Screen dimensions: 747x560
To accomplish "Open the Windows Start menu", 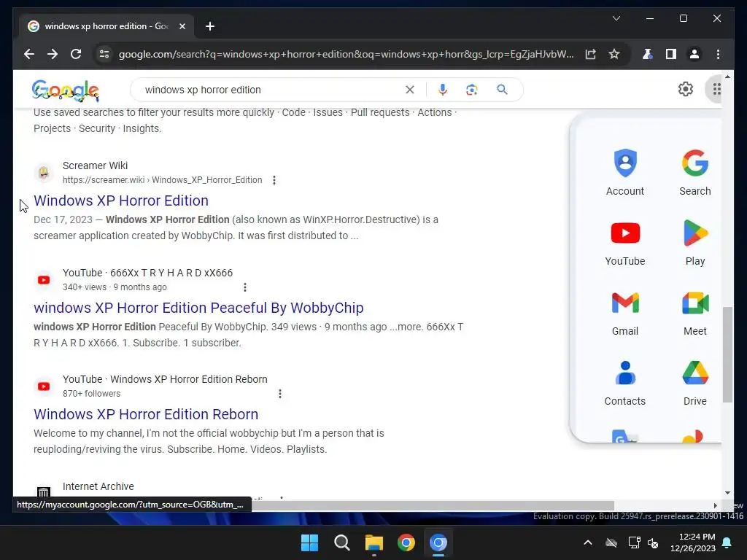I will click(x=309, y=542).
